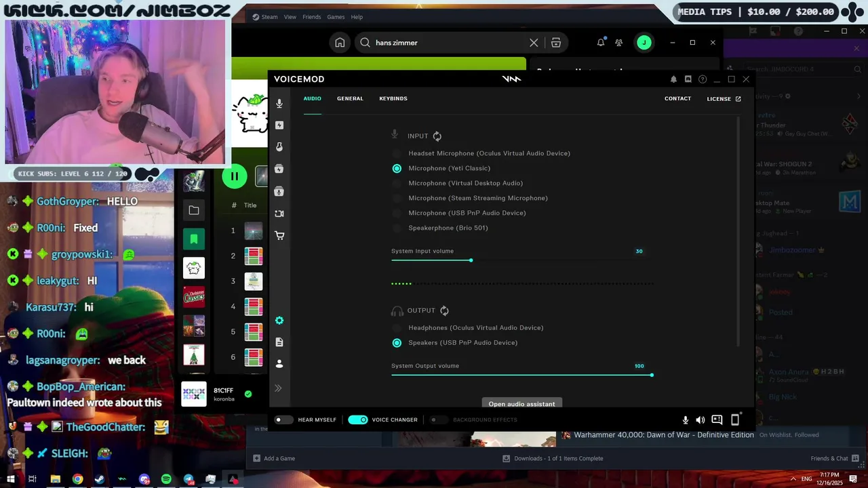
Task: Switch to the AUDIO tab
Action: pos(313,98)
